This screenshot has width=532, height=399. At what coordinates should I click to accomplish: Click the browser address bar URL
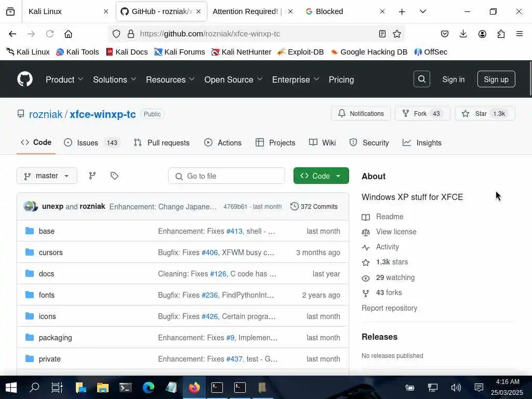click(210, 34)
